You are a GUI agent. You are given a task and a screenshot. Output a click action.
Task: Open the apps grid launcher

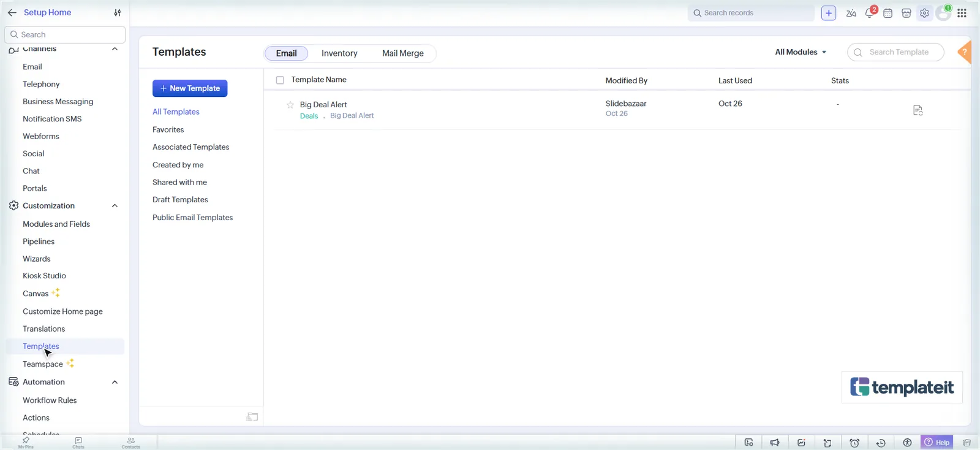click(x=962, y=13)
